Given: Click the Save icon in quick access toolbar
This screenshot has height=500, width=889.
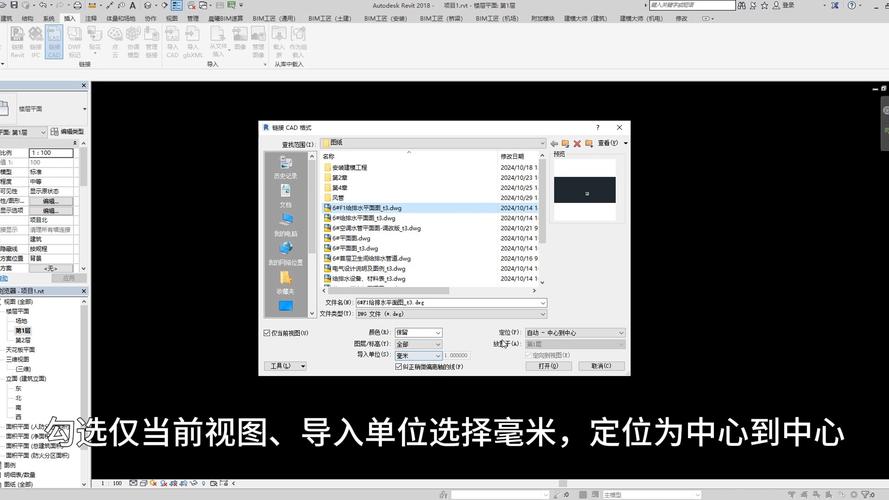Looking at the screenshot, I should tap(14, 5).
